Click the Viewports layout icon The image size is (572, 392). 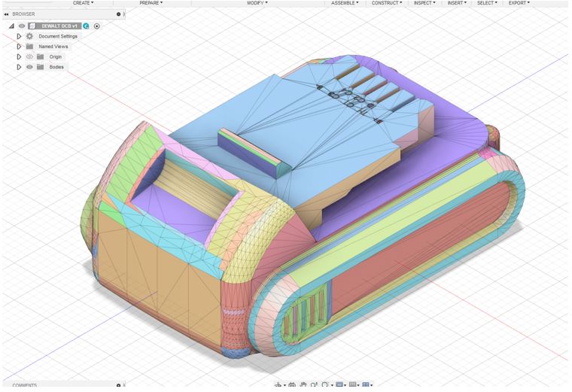pyautogui.click(x=366, y=385)
